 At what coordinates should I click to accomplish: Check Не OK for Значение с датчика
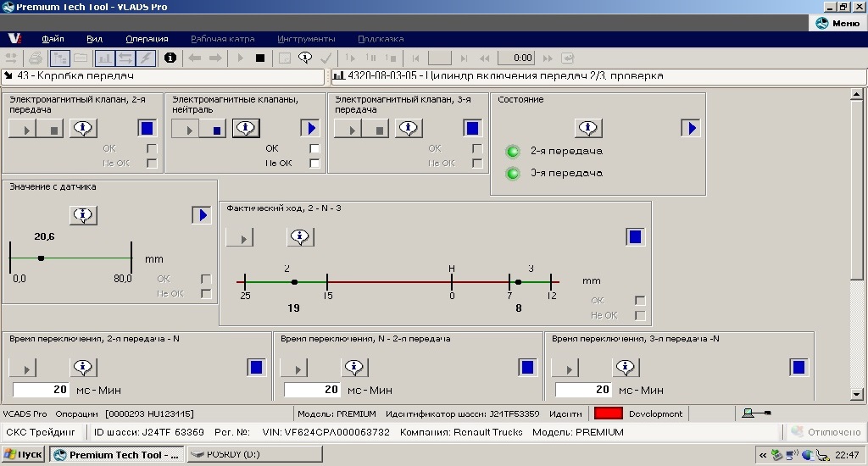pyautogui.click(x=206, y=294)
